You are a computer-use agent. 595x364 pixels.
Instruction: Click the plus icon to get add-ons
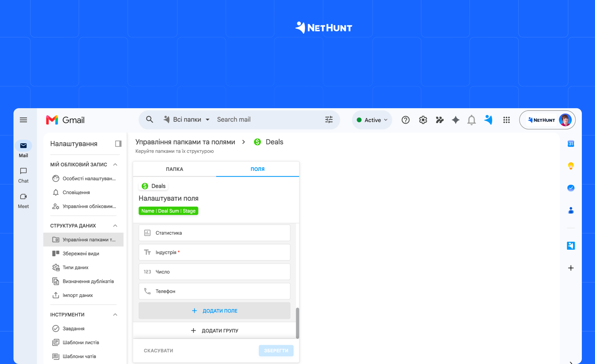pos(571,268)
